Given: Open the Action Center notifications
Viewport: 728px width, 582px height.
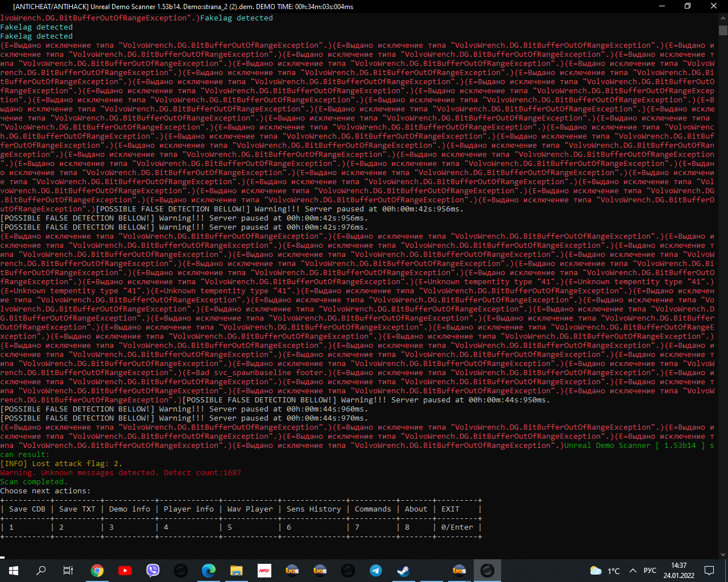Looking at the screenshot, I should 709,571.
